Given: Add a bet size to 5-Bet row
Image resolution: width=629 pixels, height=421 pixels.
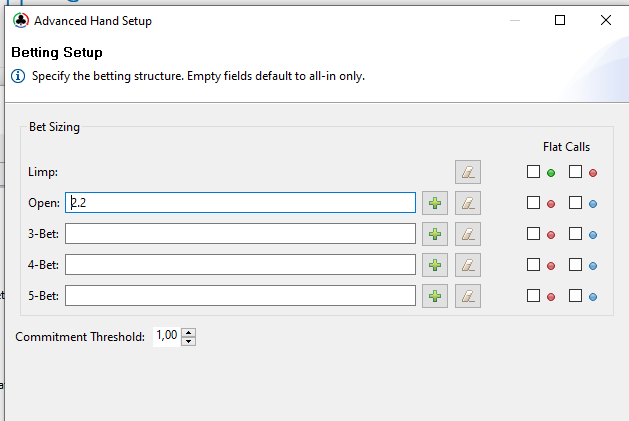Looking at the screenshot, I should [435, 296].
